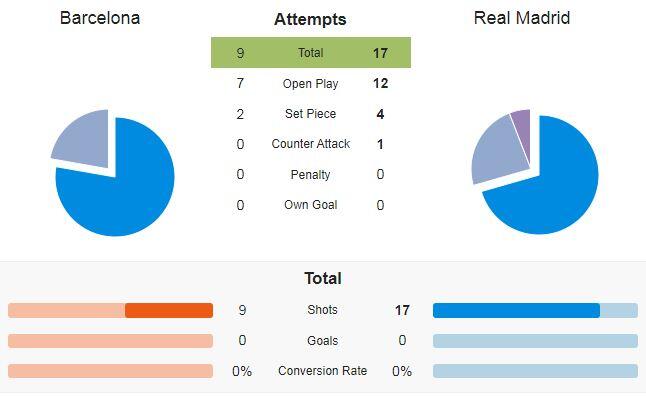This screenshot has height=412, width=646.
Task: Click Barcelona's large blue pie slice
Action: pos(124,194)
